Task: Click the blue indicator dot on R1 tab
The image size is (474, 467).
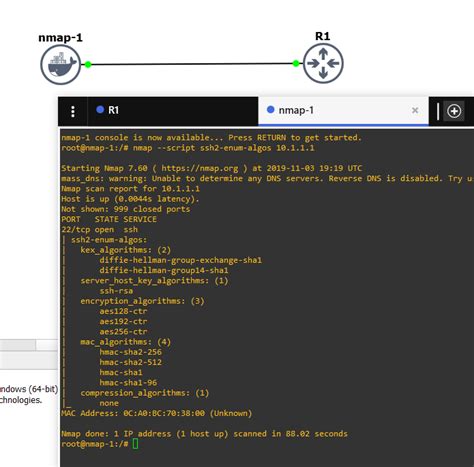Action: pyautogui.click(x=100, y=109)
